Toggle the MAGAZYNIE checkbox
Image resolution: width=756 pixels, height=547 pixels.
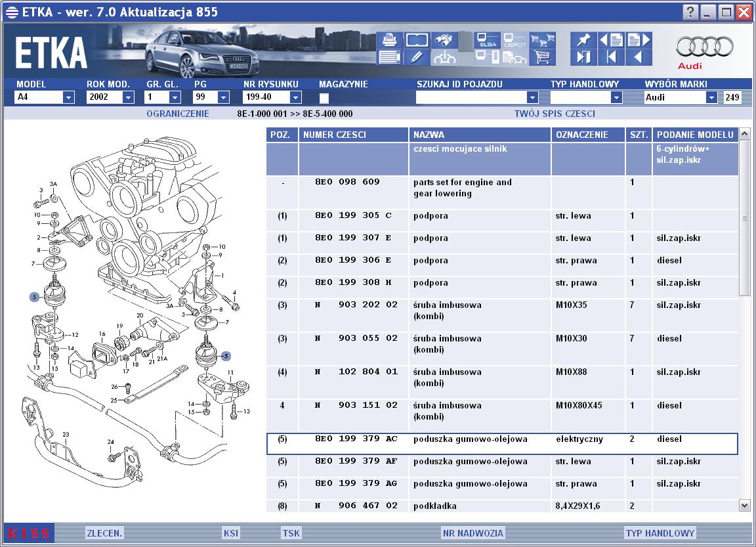324,98
